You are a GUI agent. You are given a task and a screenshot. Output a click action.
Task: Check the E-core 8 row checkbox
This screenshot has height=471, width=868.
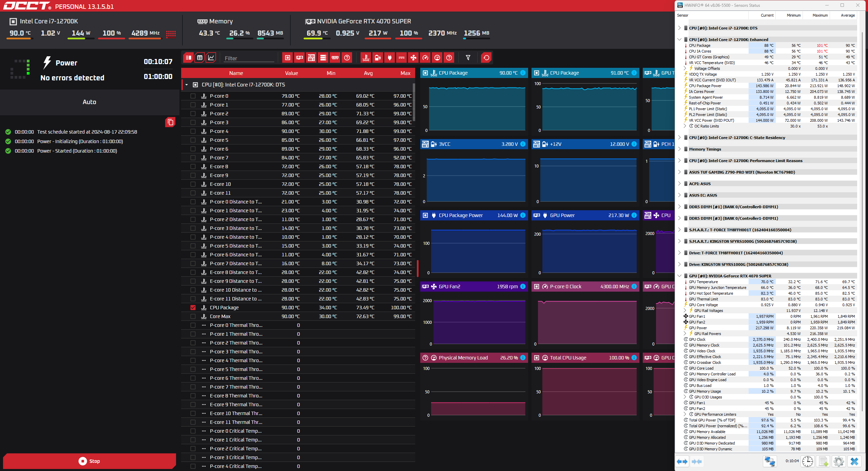(193, 166)
